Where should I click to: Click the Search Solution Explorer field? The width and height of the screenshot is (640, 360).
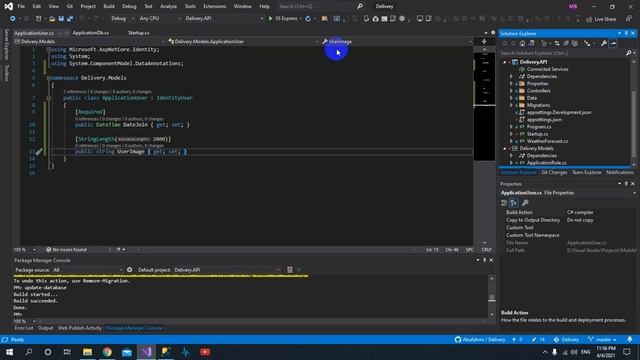coord(562,53)
